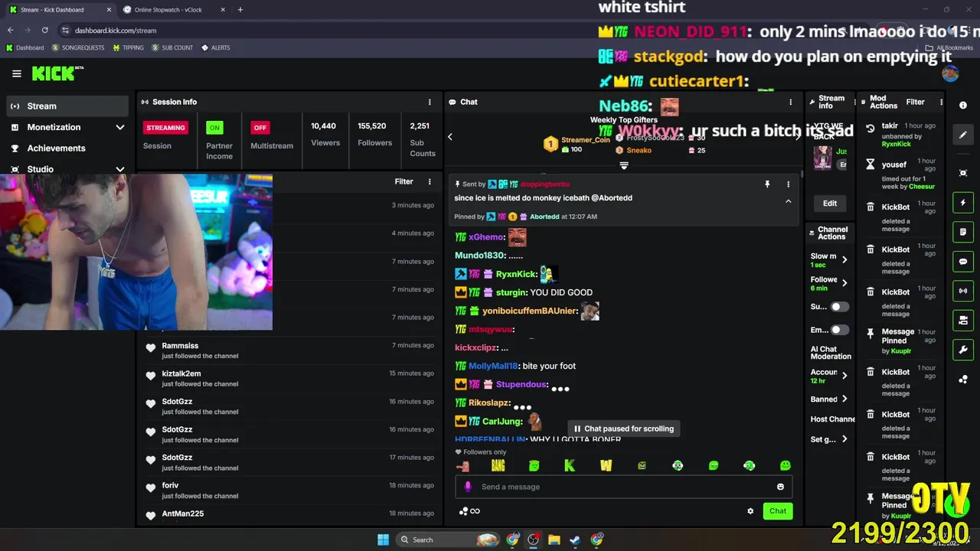Open a new browser tab
This screenshot has width=980, height=551.
coord(240,10)
